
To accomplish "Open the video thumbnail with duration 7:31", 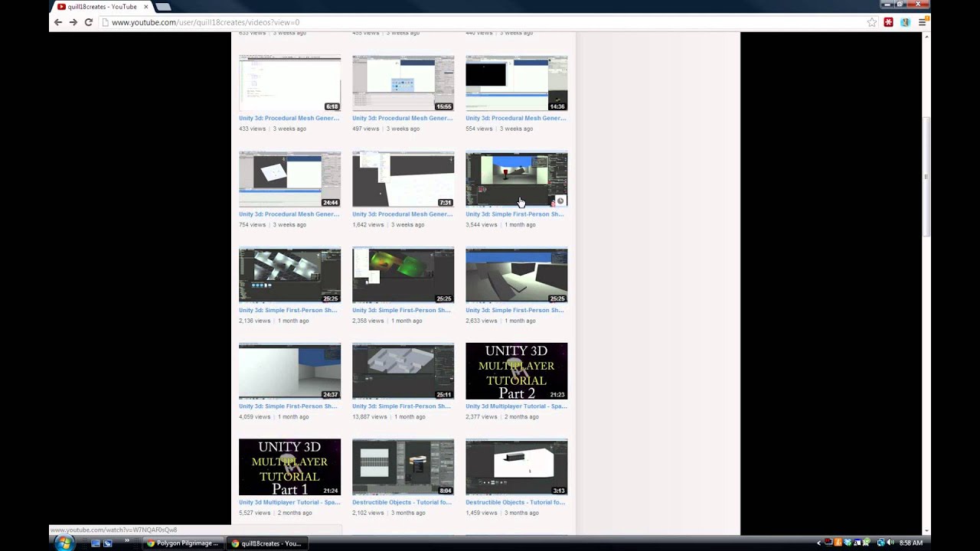I will (403, 179).
